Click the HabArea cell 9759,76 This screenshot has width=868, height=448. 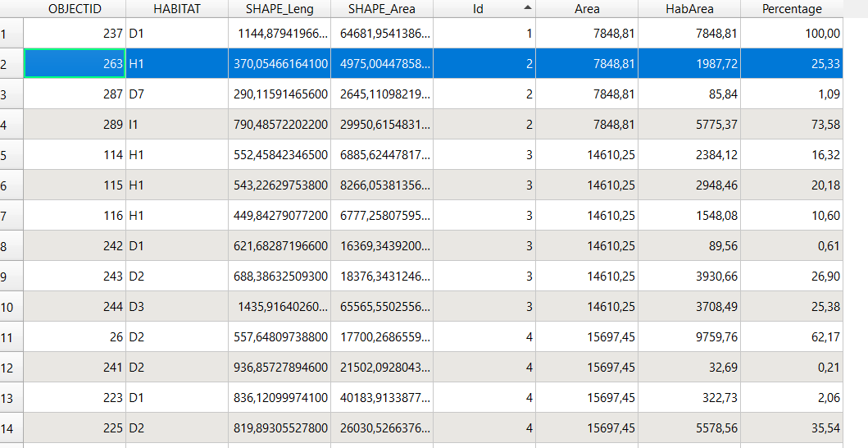pyautogui.click(x=689, y=337)
